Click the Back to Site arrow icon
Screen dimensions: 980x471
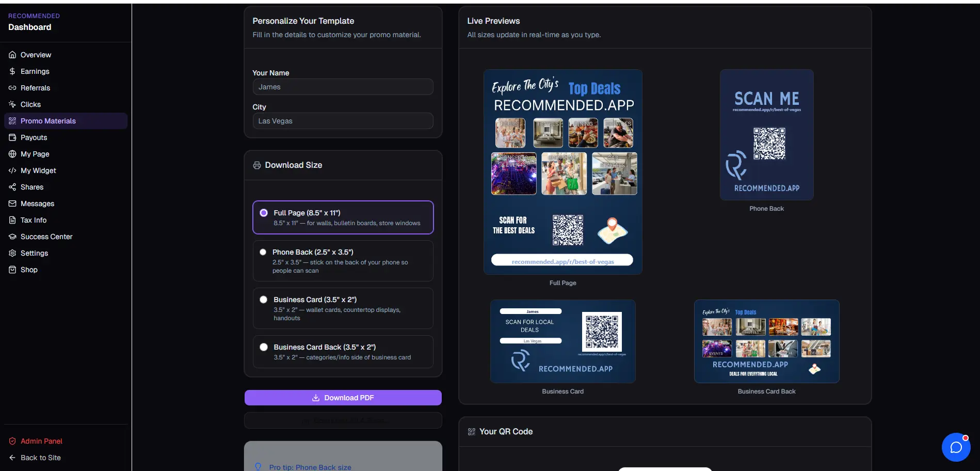point(12,458)
